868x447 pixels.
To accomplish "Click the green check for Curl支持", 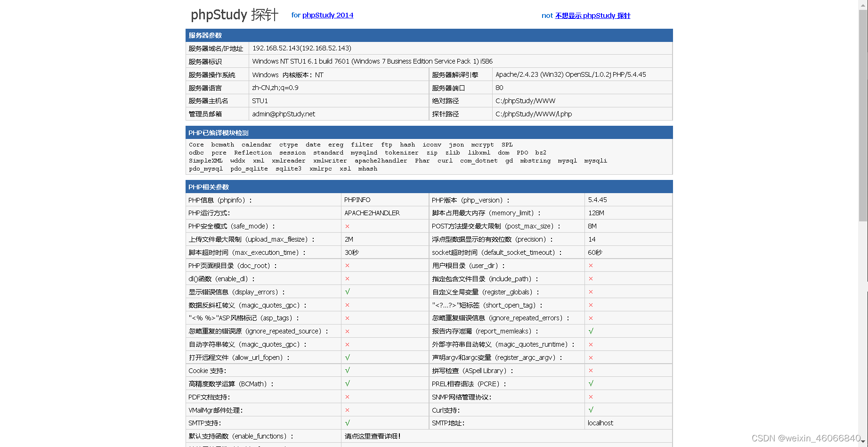I will tap(591, 410).
